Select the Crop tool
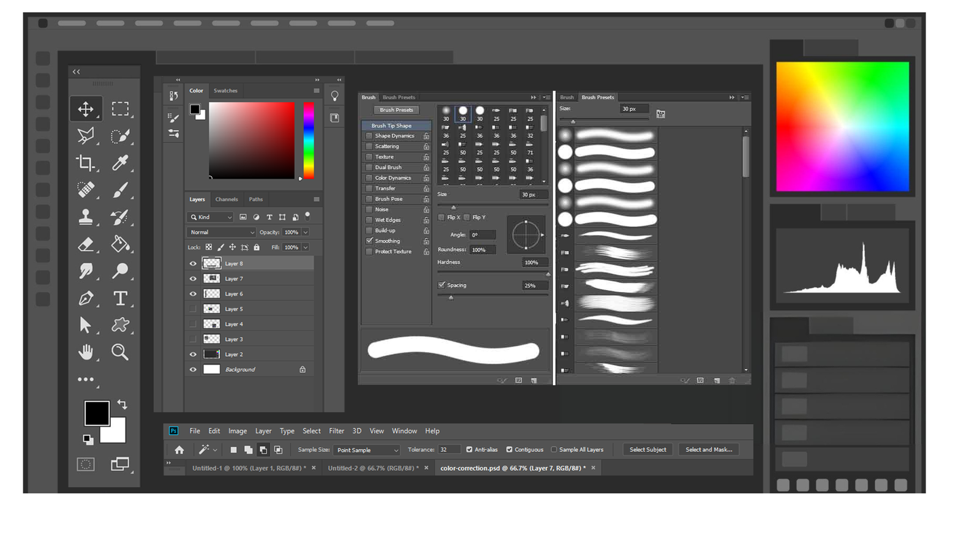Image resolution: width=980 pixels, height=551 pixels. [86, 162]
